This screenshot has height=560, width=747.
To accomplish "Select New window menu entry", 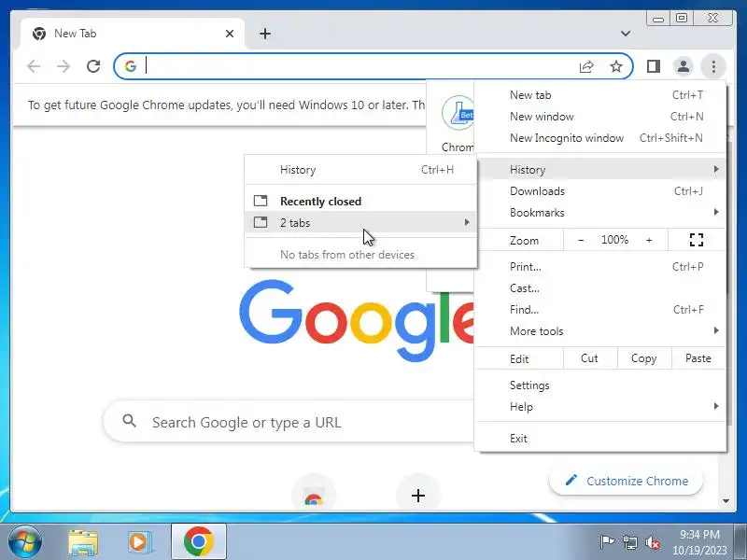I will point(600,116).
